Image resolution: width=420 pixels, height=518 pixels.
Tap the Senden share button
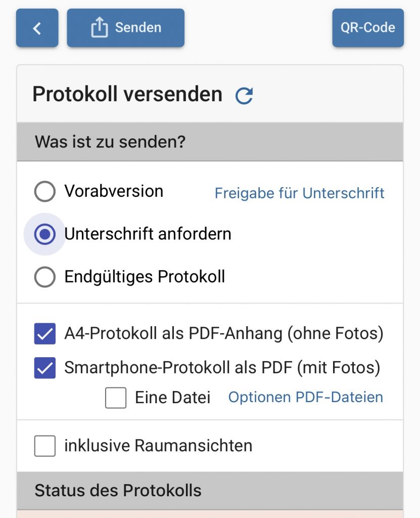point(125,28)
